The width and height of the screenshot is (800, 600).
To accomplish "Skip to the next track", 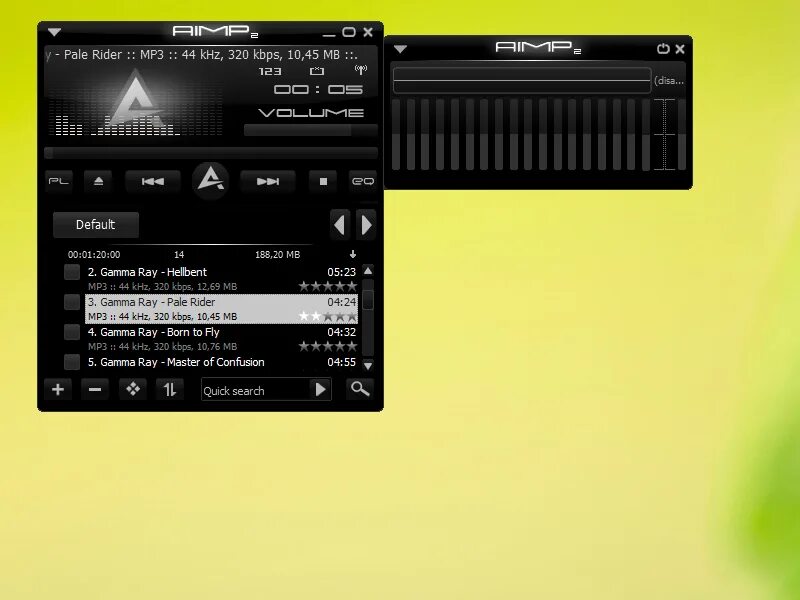I will click(268, 181).
